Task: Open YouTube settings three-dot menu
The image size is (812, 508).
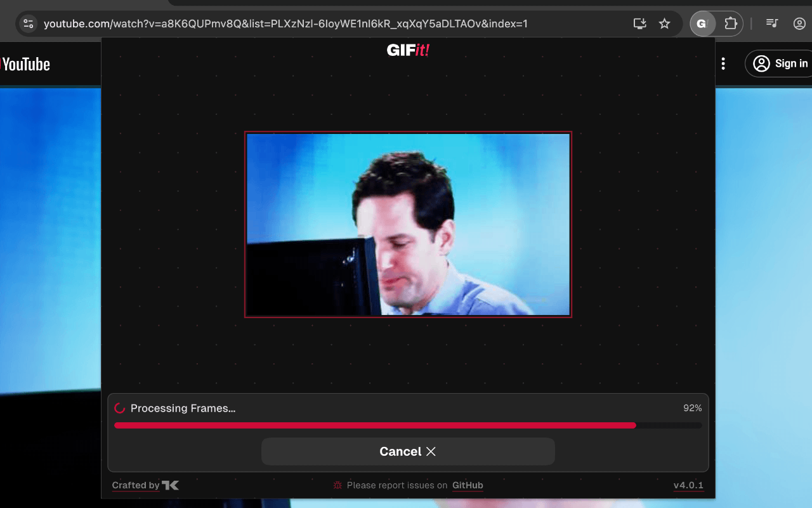Action: tap(723, 63)
